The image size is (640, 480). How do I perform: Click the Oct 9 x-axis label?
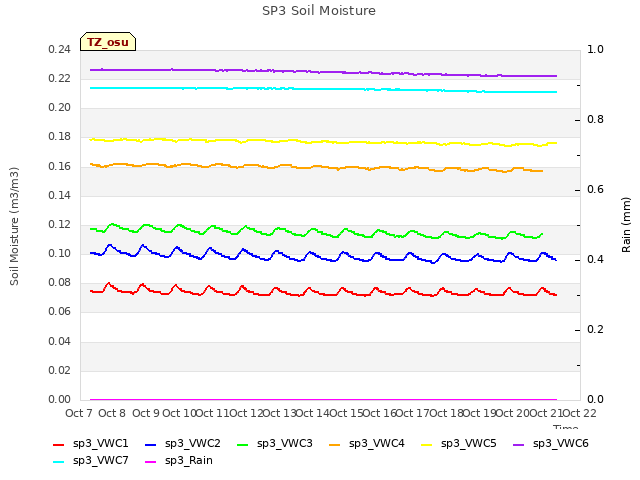(x=145, y=413)
